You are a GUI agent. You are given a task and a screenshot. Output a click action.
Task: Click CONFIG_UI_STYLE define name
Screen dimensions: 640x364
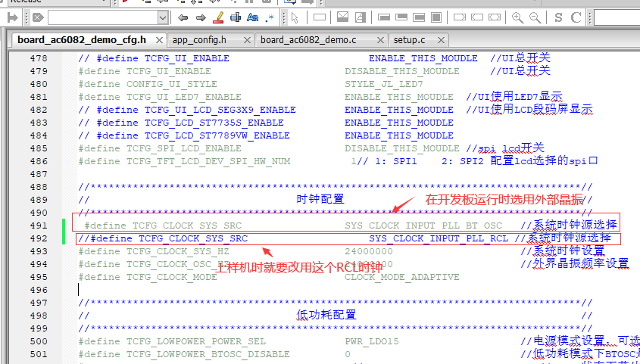coord(171,84)
